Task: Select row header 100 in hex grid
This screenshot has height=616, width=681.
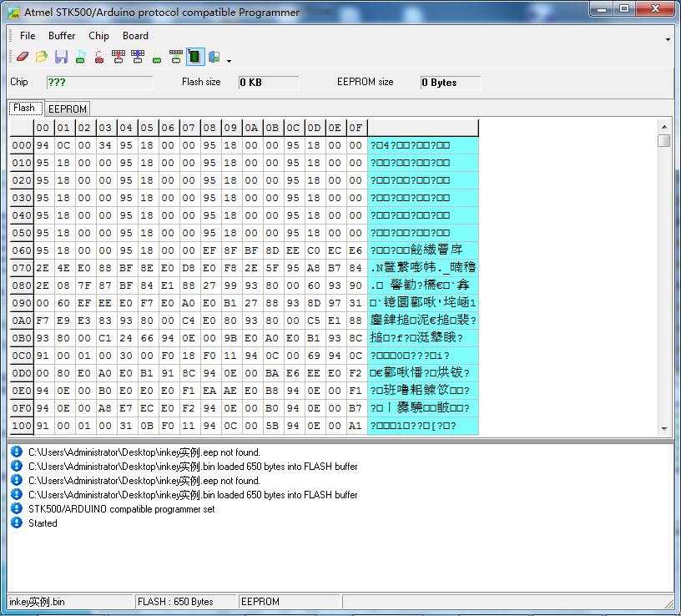Action: (22, 426)
